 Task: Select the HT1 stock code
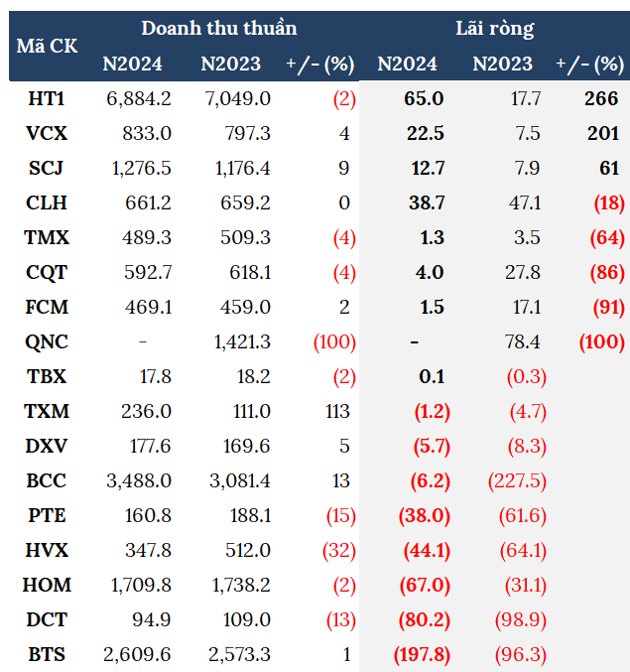[x=48, y=98]
